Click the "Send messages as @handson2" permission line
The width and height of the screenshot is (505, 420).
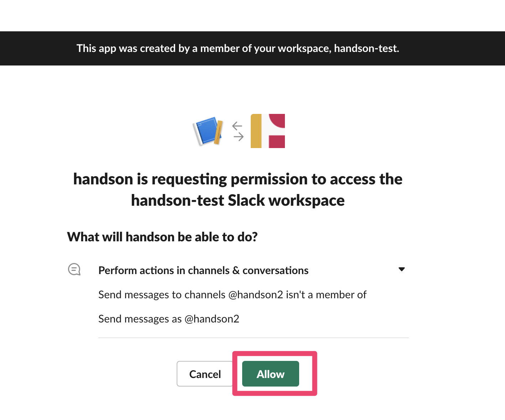tap(169, 319)
